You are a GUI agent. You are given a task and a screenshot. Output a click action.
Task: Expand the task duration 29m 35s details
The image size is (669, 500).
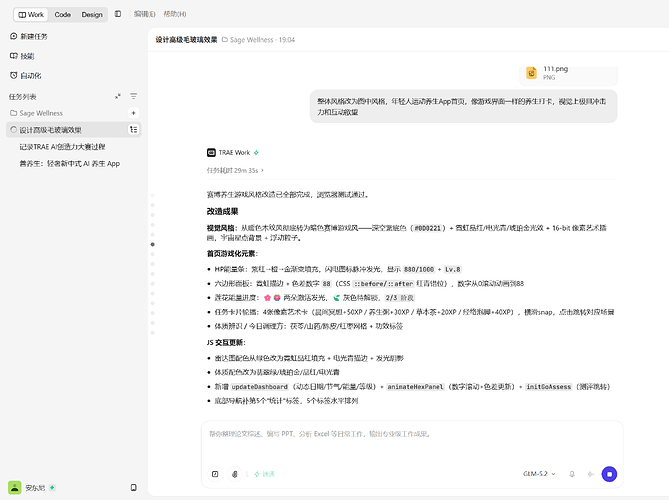(x=235, y=170)
